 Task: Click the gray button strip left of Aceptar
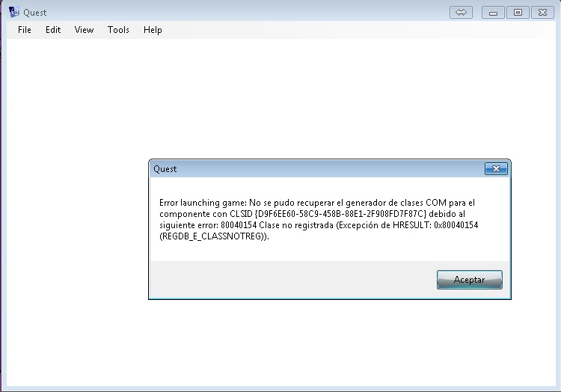(292, 280)
